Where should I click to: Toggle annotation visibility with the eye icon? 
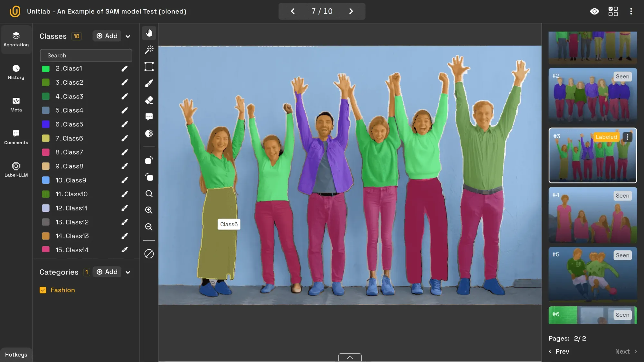594,11
